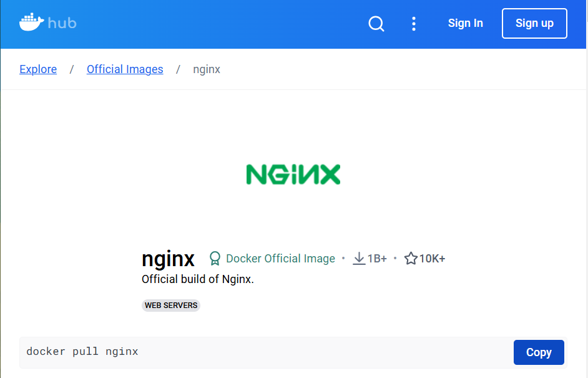Screen dimensions: 588x378
Task: Open the search magnifier icon
Action: pyautogui.click(x=376, y=24)
